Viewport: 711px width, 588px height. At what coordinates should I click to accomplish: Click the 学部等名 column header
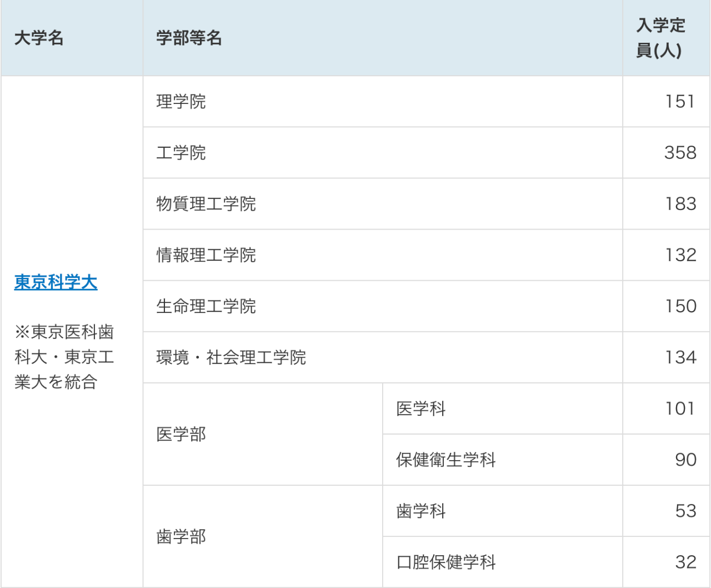189,38
